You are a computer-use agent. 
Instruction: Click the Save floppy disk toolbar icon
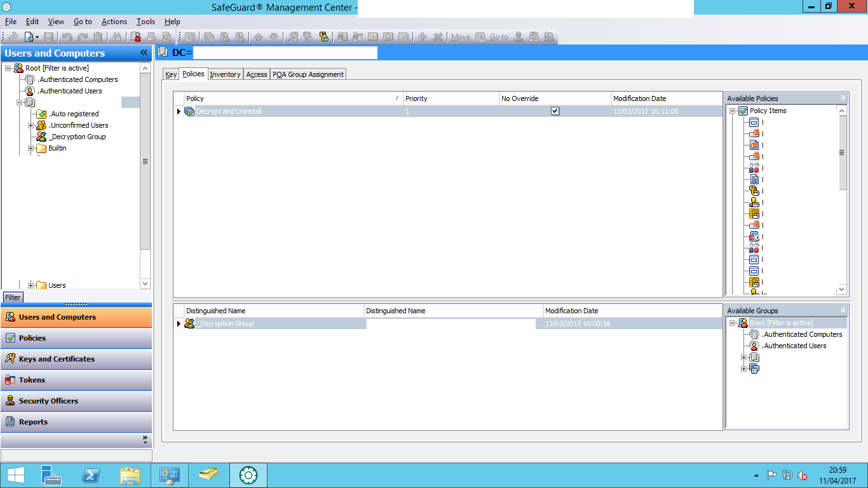(50, 37)
